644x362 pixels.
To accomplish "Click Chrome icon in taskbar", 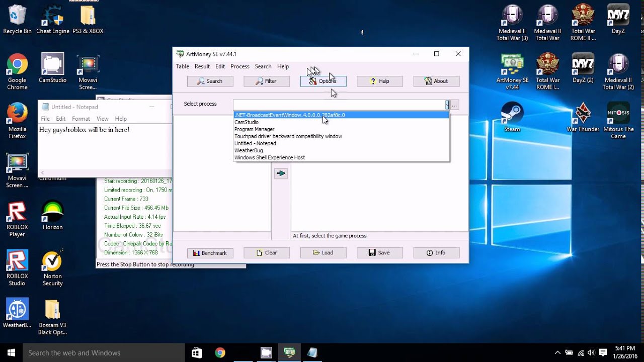I will pyautogui.click(x=220, y=352).
